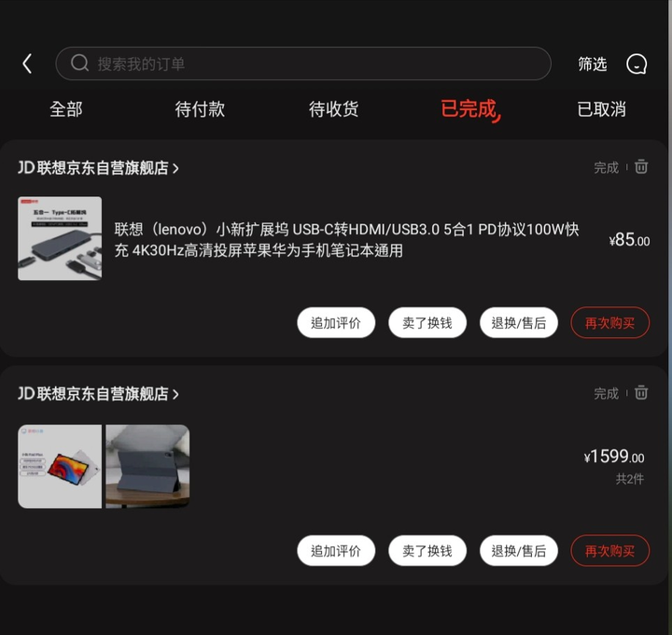Switch to the 待付款 tab
Viewport: 672px width, 635px height.
click(x=200, y=109)
